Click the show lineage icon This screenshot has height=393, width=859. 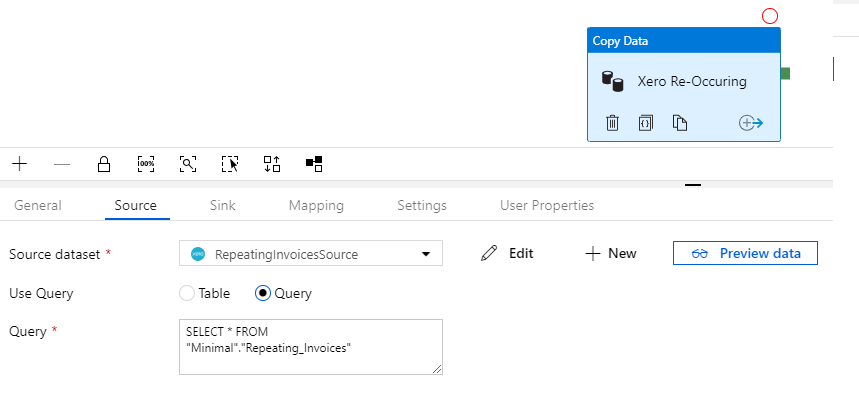point(314,164)
